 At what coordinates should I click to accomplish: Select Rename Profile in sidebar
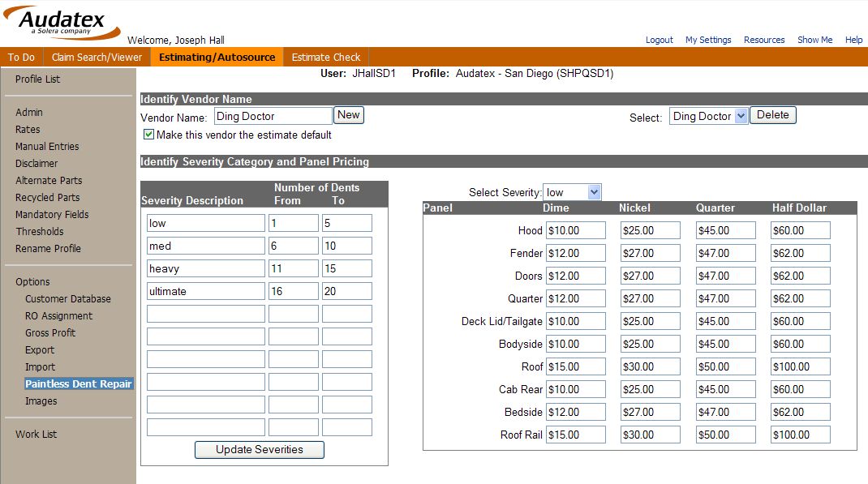pyautogui.click(x=48, y=249)
